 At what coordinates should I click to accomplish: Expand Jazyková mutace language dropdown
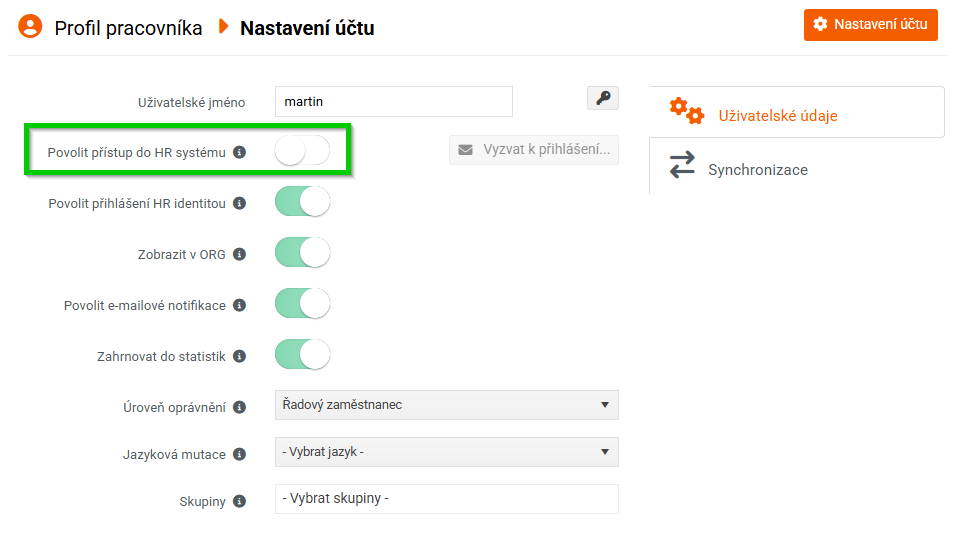coord(446,452)
